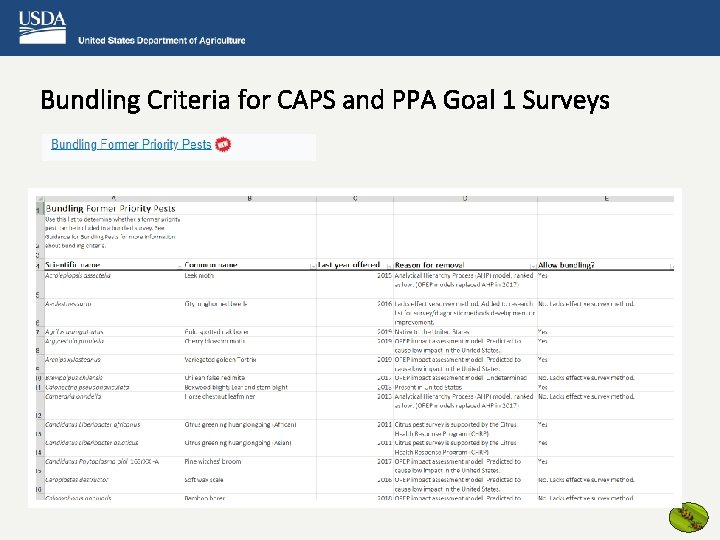The width and height of the screenshot is (720, 540).
Task: Select the Scientific name header cell
Action: pyautogui.click(x=113, y=265)
